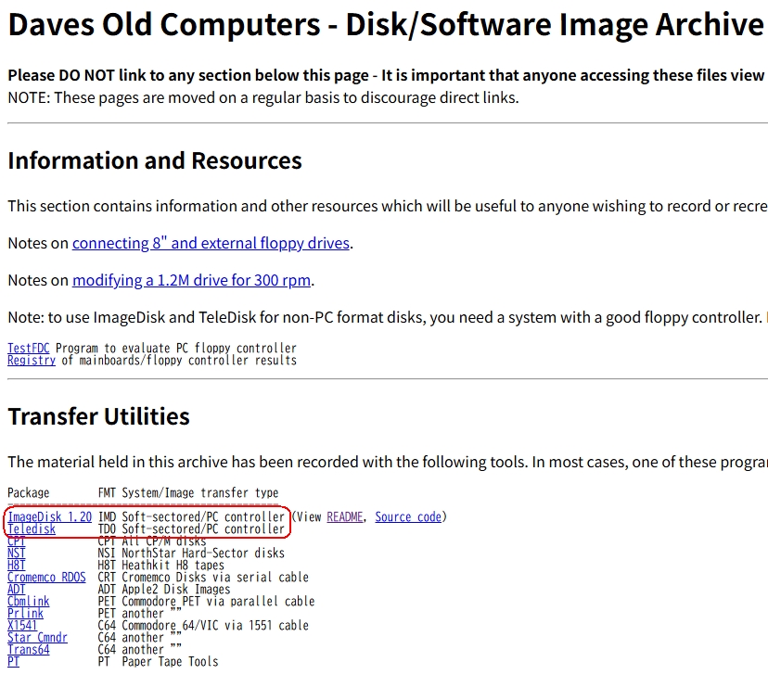Click the 'Package' column header text
The width and height of the screenshot is (768, 700).
coord(29,493)
